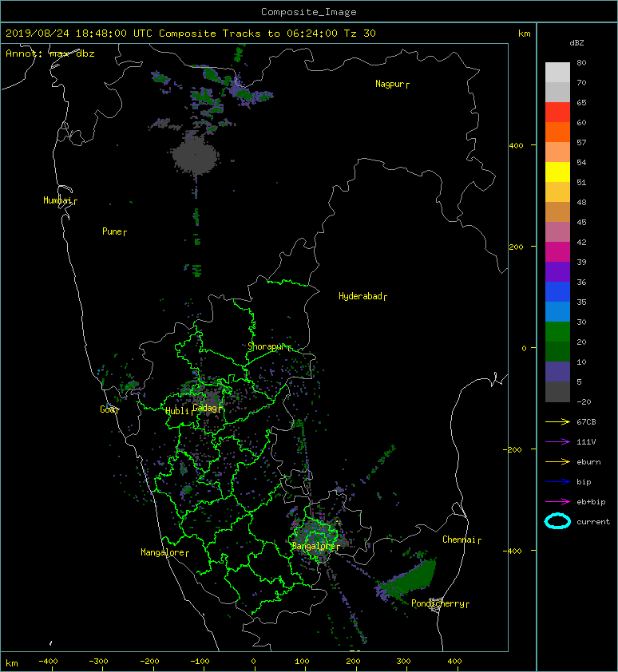Click the Shorapur label on map
Viewport: 618px width, 672px height.
(x=267, y=346)
